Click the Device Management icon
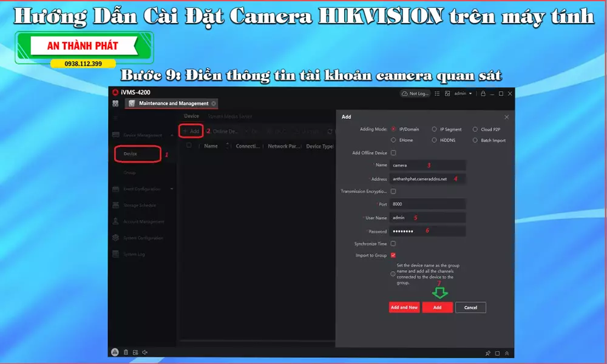607x364 pixels. (x=115, y=135)
